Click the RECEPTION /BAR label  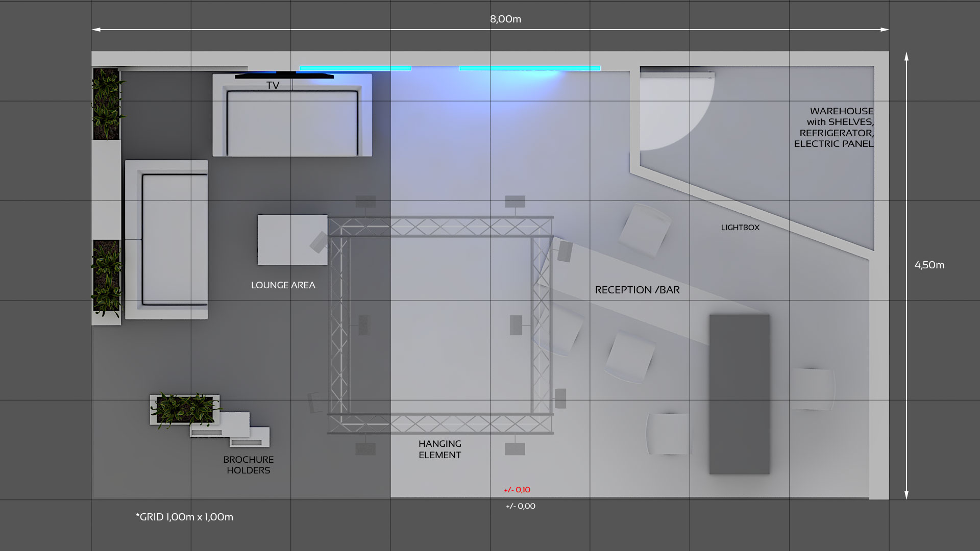click(x=637, y=290)
